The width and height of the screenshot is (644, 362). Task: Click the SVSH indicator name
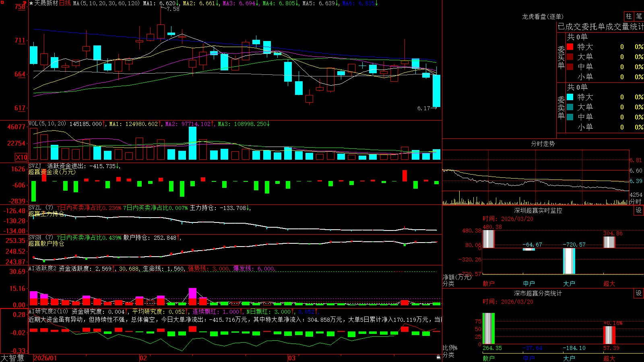(x=35, y=237)
